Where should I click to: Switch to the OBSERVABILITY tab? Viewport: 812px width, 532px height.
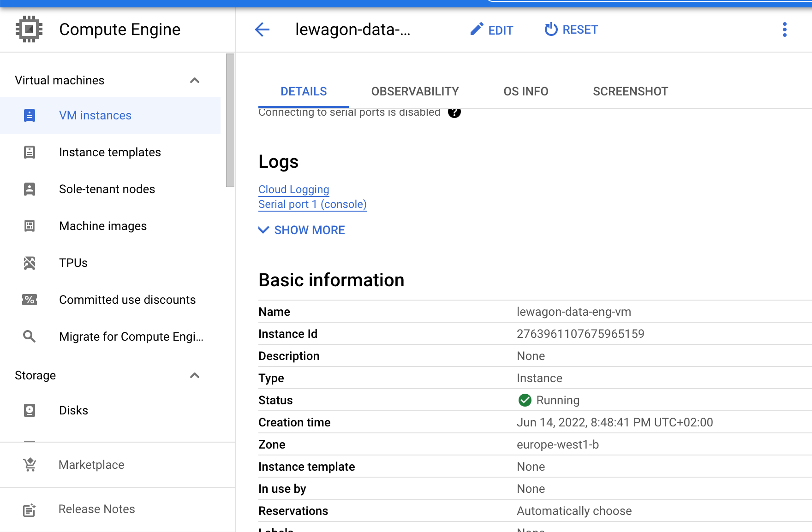(x=415, y=91)
